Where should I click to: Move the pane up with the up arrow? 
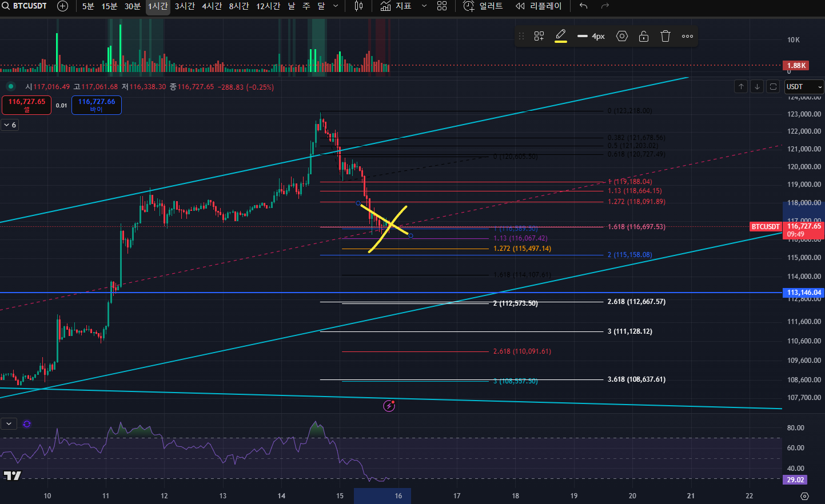[x=741, y=86]
